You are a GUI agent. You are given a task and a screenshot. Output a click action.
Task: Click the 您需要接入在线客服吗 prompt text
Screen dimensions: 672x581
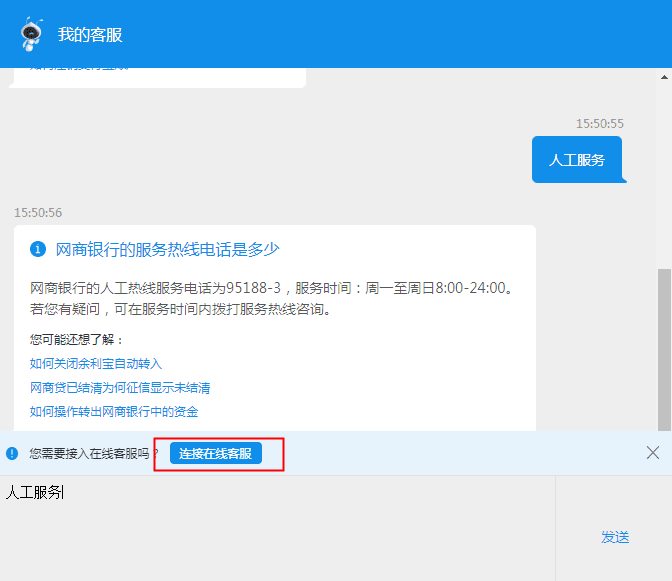pos(94,453)
